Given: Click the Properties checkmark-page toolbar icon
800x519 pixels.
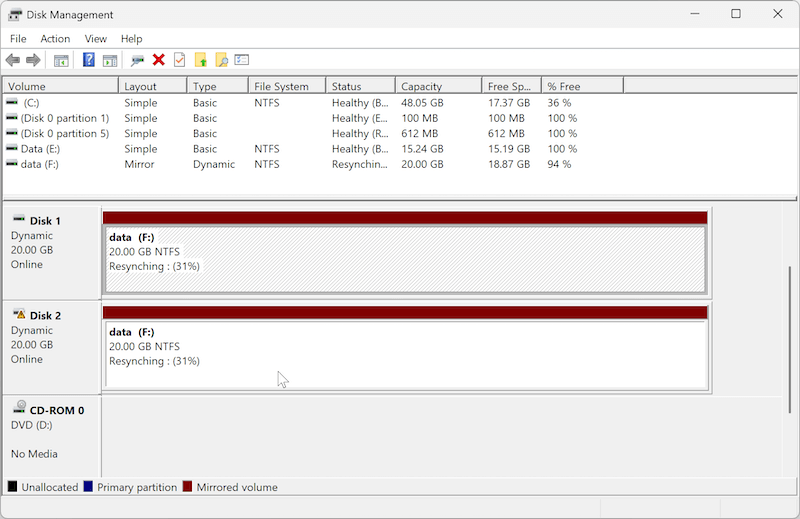Looking at the screenshot, I should pos(180,60).
